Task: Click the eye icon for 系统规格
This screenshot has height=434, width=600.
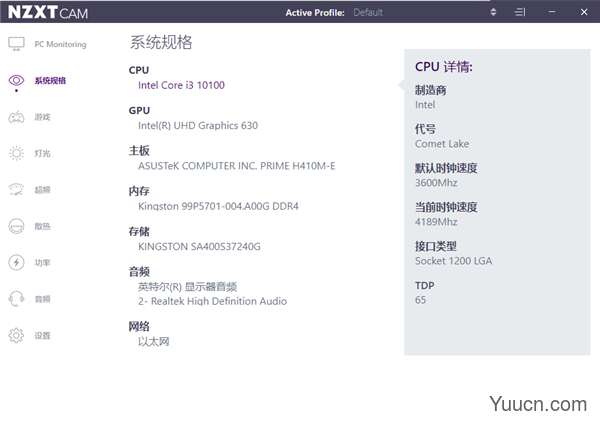Action: pos(16,80)
